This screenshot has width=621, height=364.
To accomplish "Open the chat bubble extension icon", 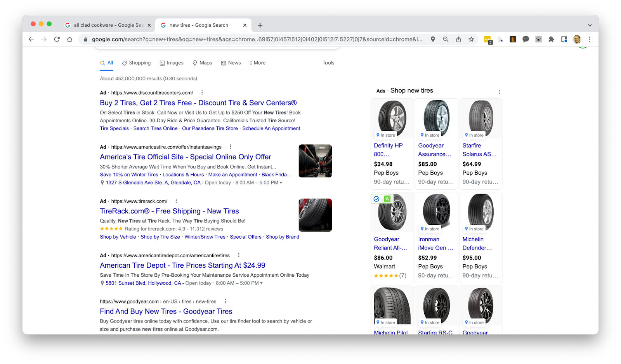I will tap(526, 39).
